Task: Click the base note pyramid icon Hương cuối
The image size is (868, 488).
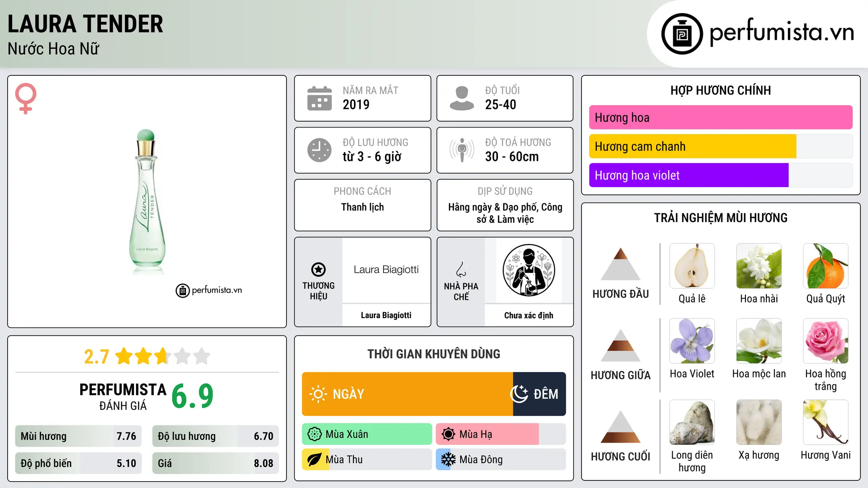Action: click(620, 427)
